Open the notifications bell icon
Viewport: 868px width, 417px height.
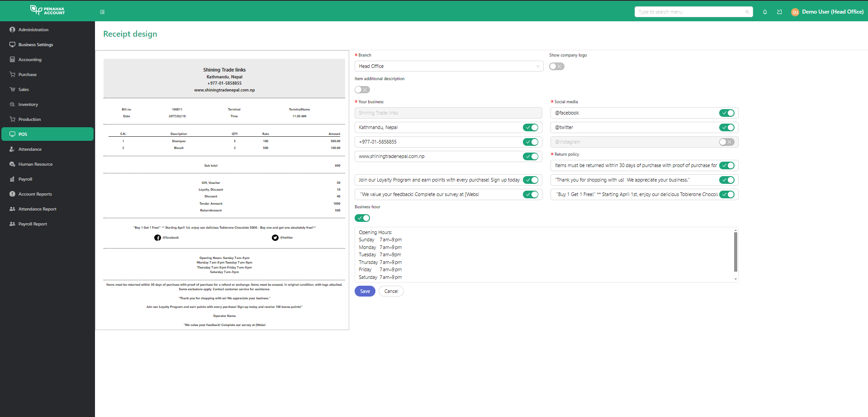(x=765, y=12)
